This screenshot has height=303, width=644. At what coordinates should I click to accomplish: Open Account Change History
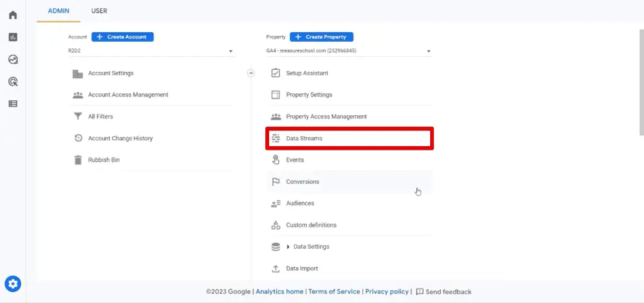[120, 139]
